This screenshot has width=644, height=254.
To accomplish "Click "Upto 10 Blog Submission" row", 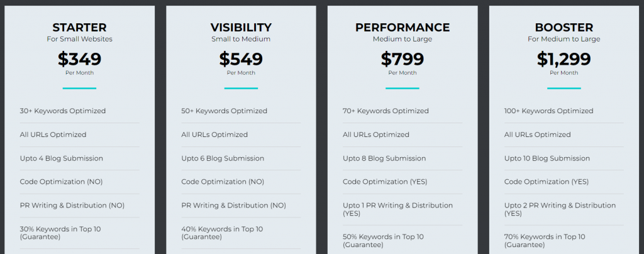I will (547, 158).
